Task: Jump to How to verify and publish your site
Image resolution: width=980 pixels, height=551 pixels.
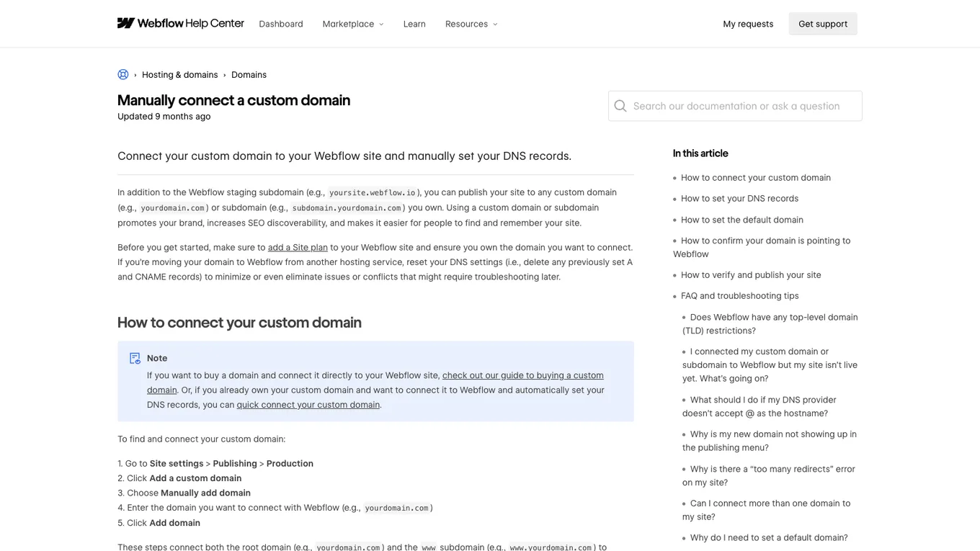Action: pyautogui.click(x=751, y=275)
